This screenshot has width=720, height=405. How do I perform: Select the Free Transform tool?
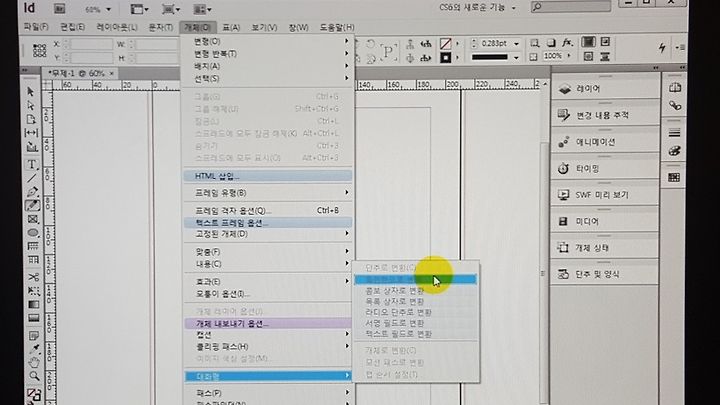point(34,291)
